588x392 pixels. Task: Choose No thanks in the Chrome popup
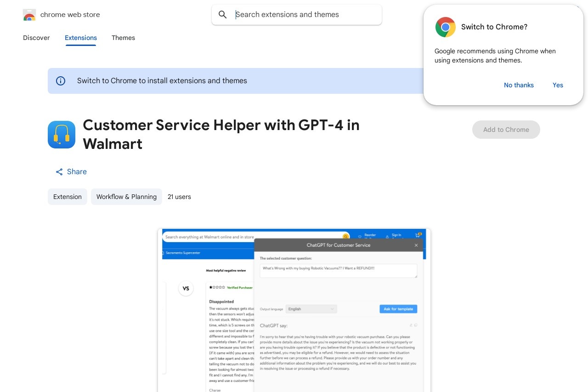pos(519,85)
